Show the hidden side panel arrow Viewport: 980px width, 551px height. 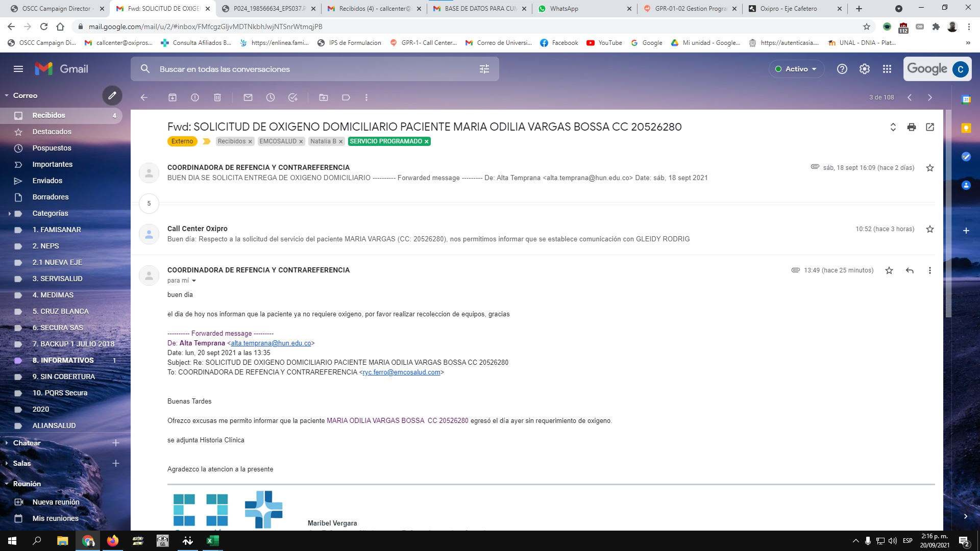966,516
